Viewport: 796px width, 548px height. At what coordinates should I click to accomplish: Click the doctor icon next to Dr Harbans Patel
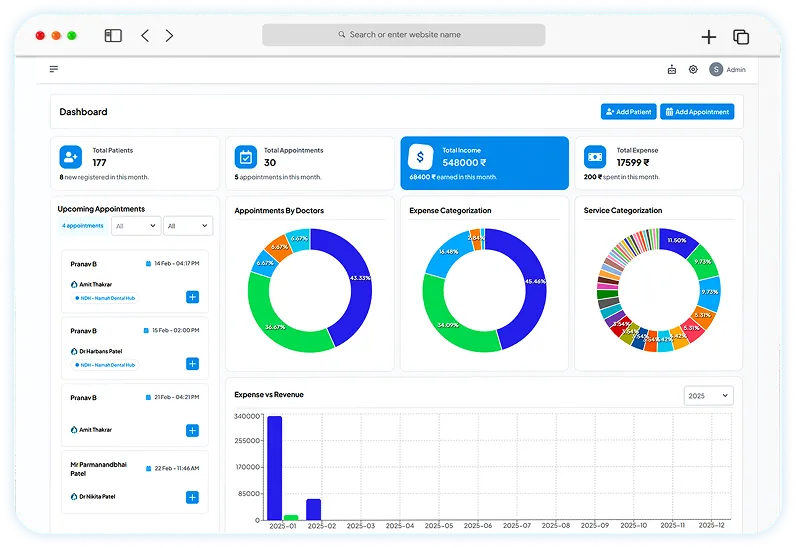[x=74, y=351]
